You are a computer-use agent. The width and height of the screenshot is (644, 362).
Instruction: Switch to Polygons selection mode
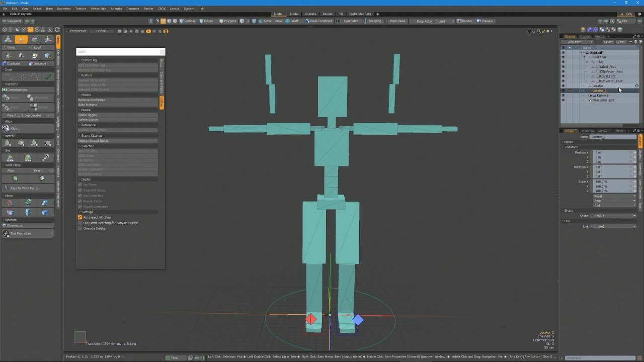[x=228, y=21]
